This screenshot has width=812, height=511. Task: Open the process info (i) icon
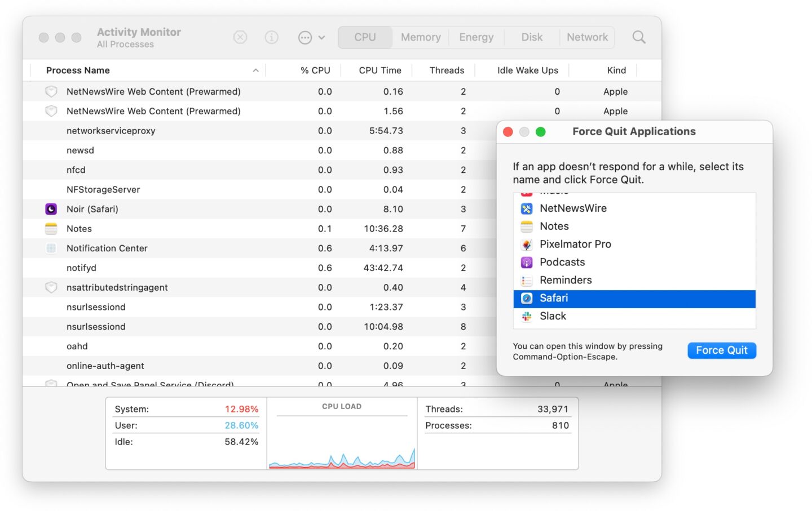(271, 37)
